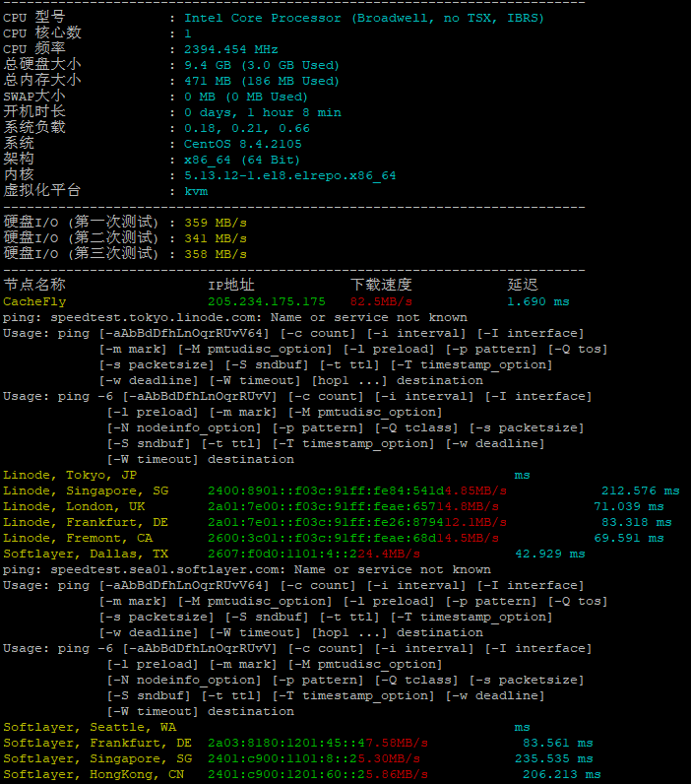Click the Linode, Singapore, SG node name
The width and height of the screenshot is (691, 784).
pos(86,490)
